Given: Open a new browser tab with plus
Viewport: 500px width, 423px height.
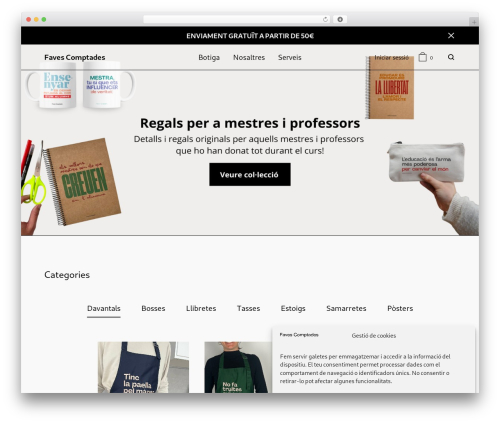Looking at the screenshot, I should (474, 22).
